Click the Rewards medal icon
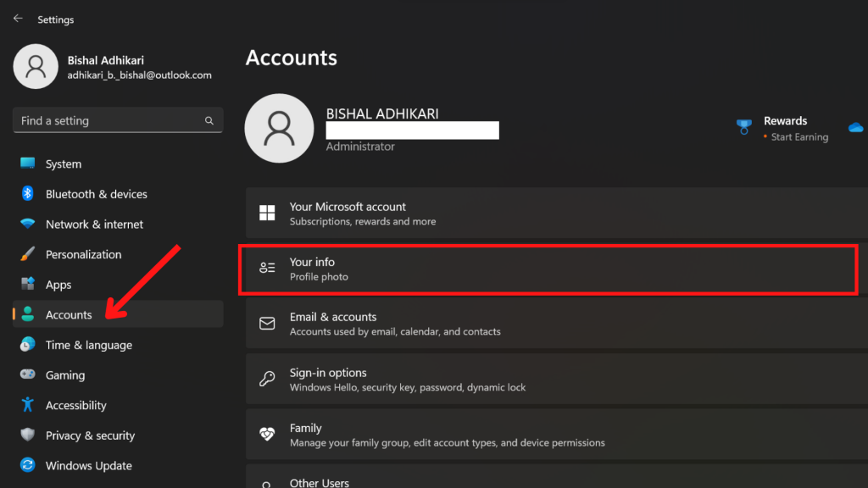The width and height of the screenshot is (868, 488). [x=744, y=127]
